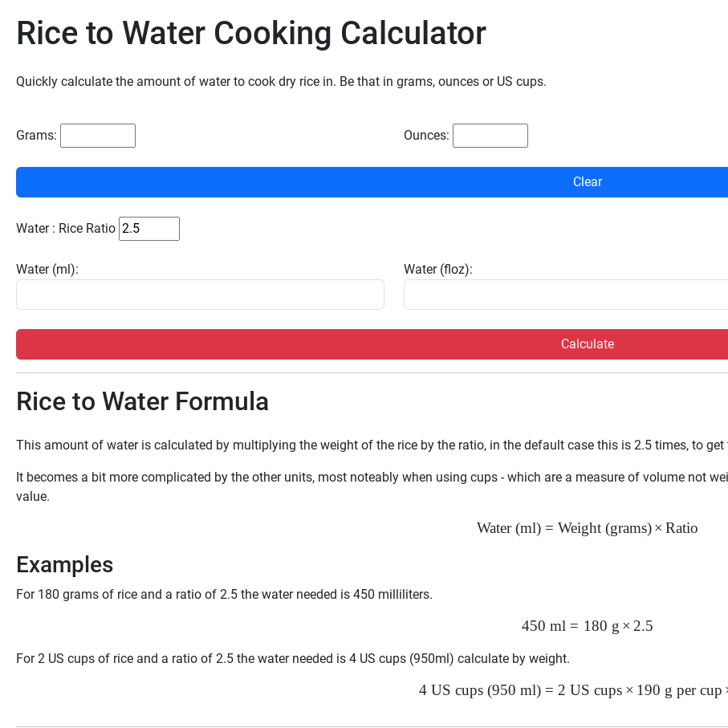Viewport: 728px width, 728px height.
Task: Click the Water (floz) result box
Action: click(x=565, y=295)
